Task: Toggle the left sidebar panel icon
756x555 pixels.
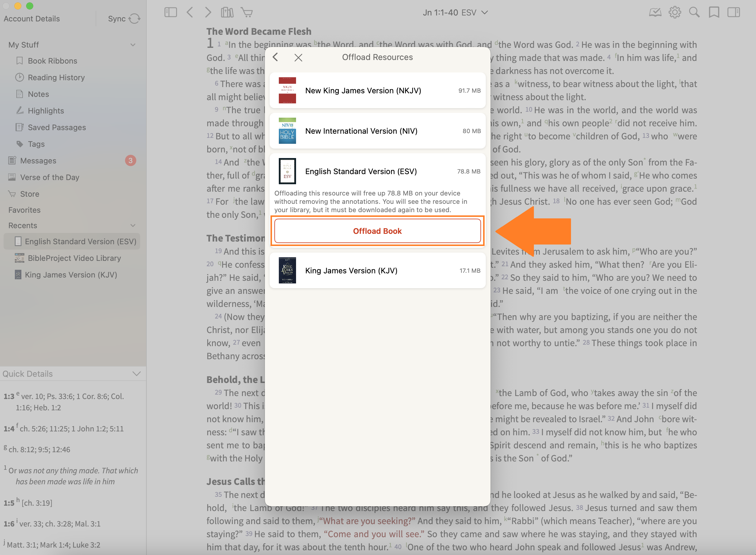Action: (170, 12)
